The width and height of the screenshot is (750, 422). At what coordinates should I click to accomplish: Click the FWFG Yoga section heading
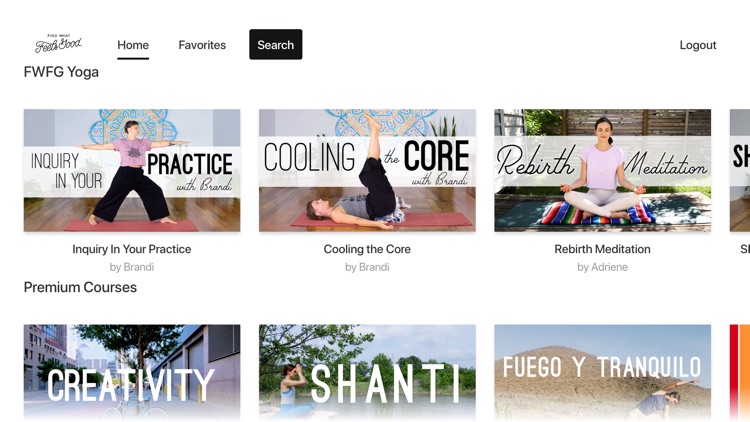pos(61,72)
